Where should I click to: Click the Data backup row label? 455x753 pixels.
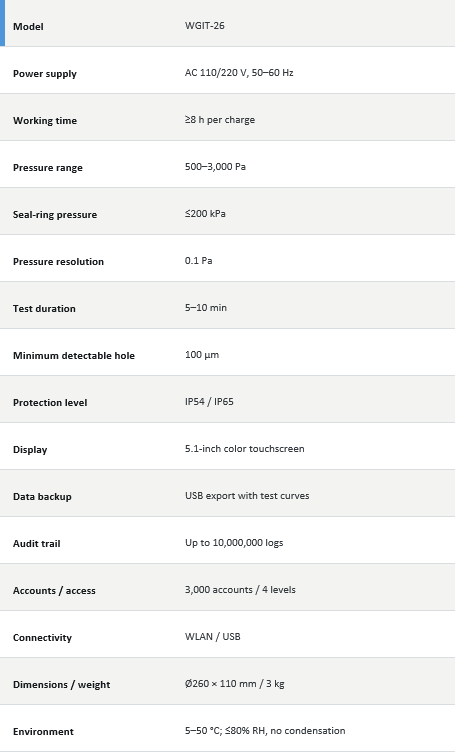[x=42, y=497]
